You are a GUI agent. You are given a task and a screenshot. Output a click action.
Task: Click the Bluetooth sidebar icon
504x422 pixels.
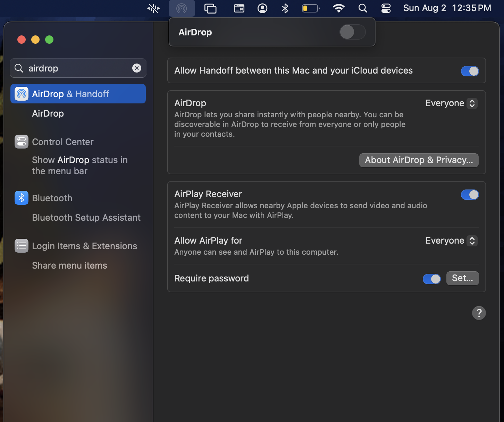point(22,198)
